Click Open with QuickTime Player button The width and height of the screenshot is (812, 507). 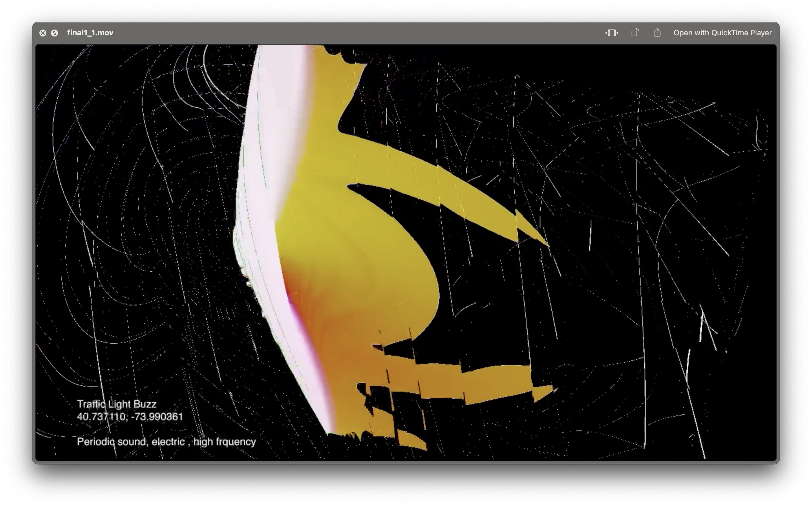click(x=722, y=33)
